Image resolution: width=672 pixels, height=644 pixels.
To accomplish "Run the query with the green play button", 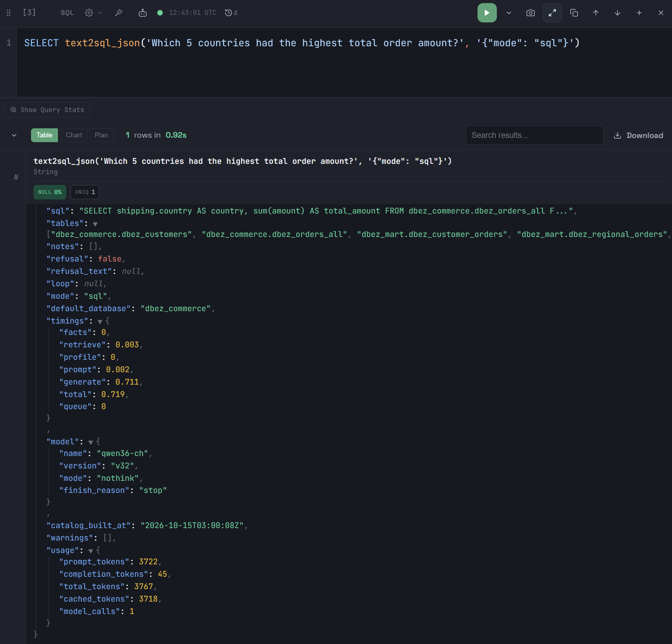I will [x=487, y=13].
